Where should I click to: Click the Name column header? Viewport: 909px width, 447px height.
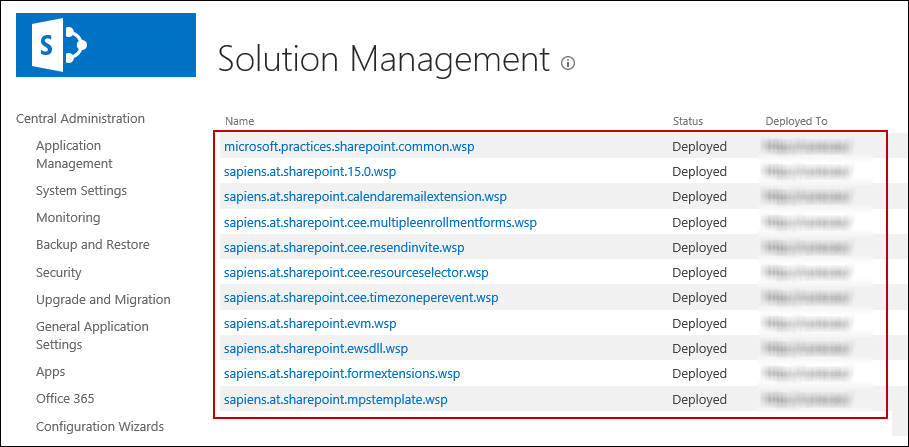pyautogui.click(x=239, y=121)
